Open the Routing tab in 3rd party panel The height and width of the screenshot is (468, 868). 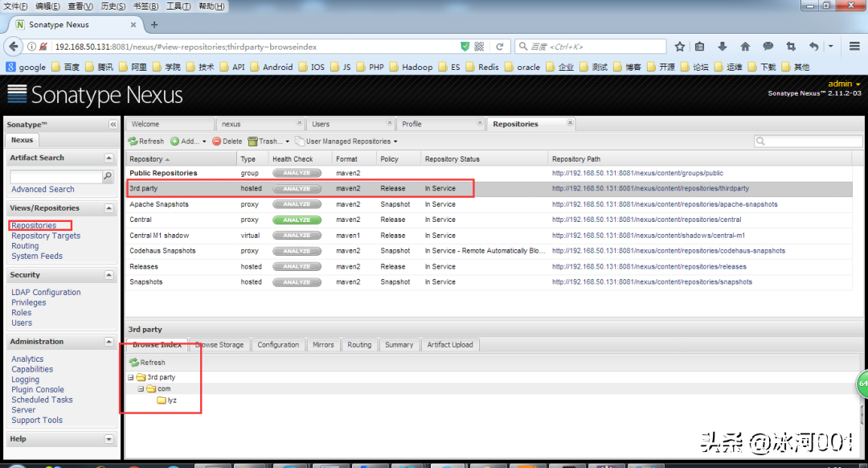359,345
